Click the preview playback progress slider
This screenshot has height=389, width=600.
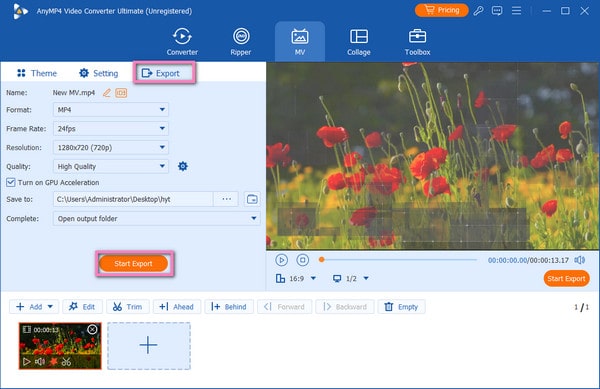(398, 260)
